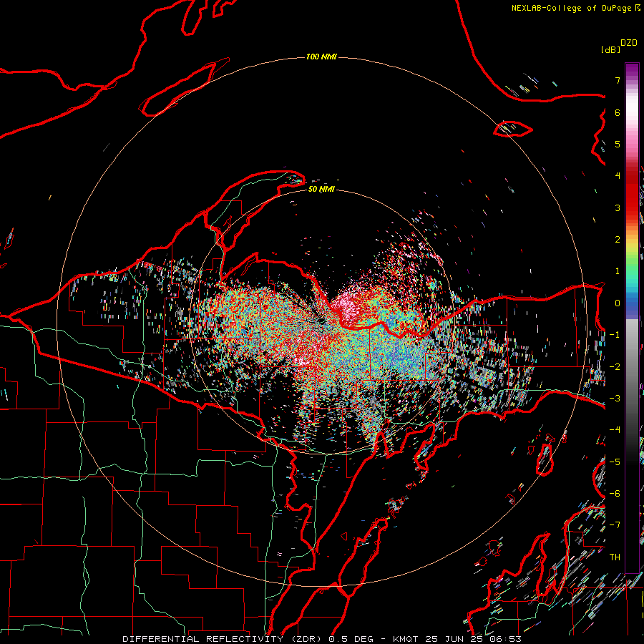Click the -5 dB value on the scale
Image resolution: width=644 pixels, height=644 pixels.
pyautogui.click(x=615, y=462)
